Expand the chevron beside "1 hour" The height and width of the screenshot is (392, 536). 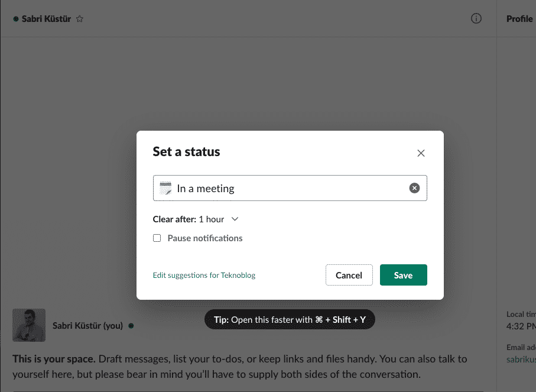pyautogui.click(x=235, y=219)
